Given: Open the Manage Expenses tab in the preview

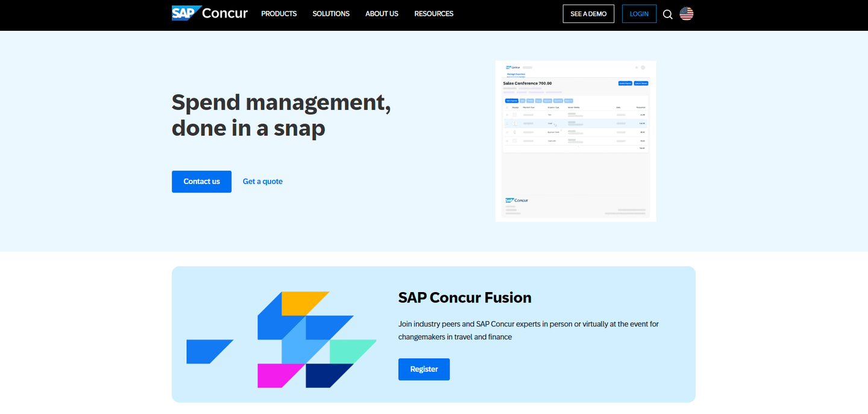Looking at the screenshot, I should (x=517, y=74).
